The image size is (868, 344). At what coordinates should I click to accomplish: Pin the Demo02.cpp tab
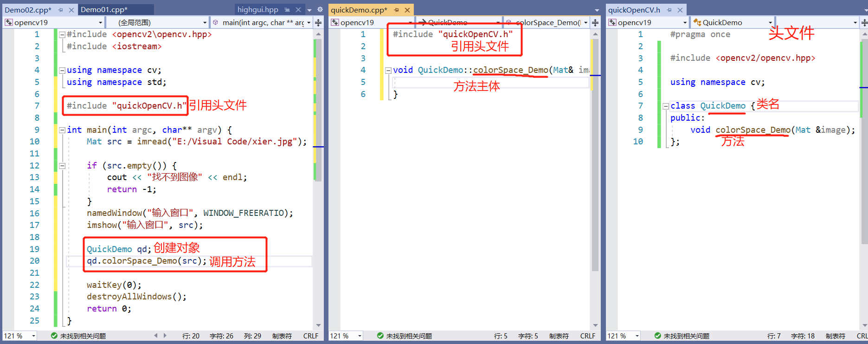click(x=61, y=10)
